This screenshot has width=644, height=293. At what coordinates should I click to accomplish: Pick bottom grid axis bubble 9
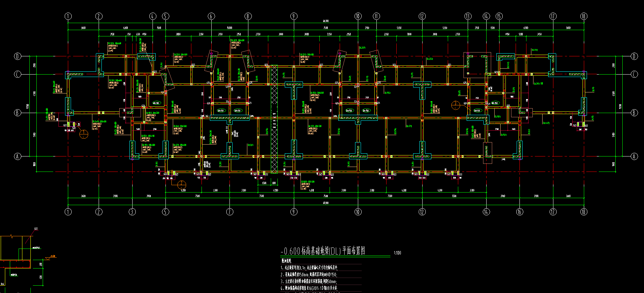(x=293, y=211)
